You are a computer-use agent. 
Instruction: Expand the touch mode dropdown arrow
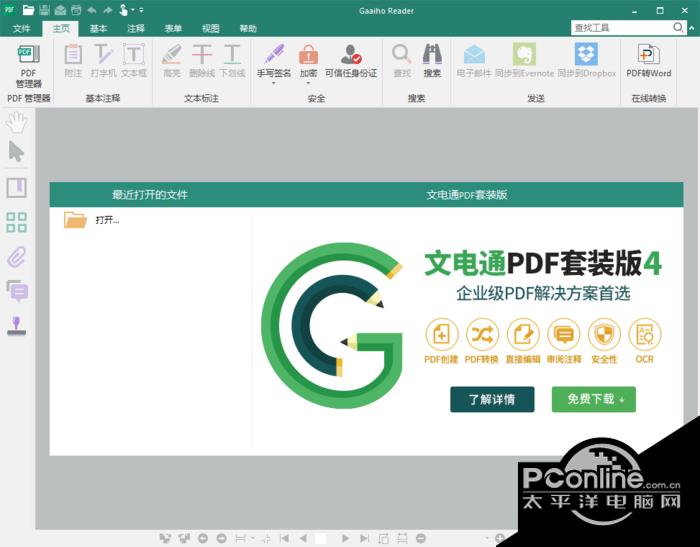click(133, 10)
